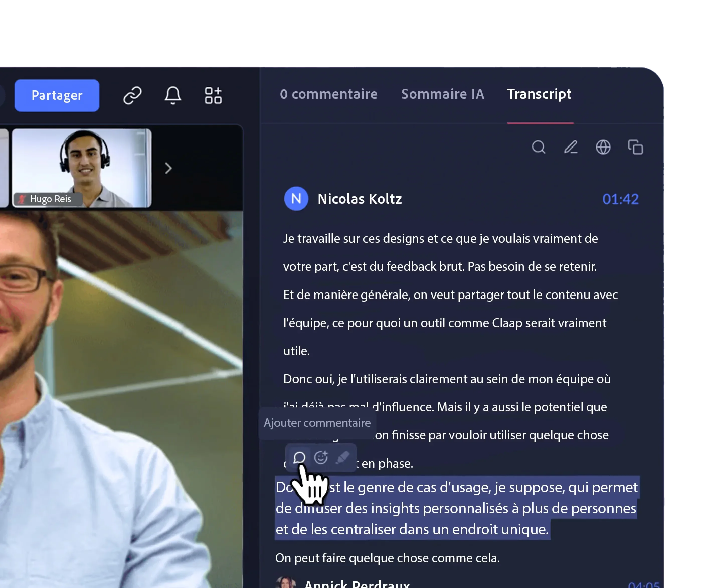Add emoji reaction to selection

pyautogui.click(x=321, y=457)
